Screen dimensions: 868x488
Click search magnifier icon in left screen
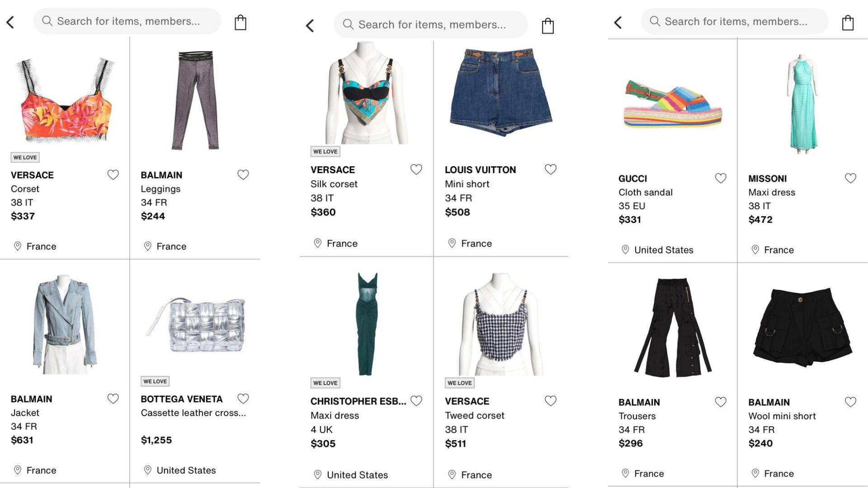47,21
